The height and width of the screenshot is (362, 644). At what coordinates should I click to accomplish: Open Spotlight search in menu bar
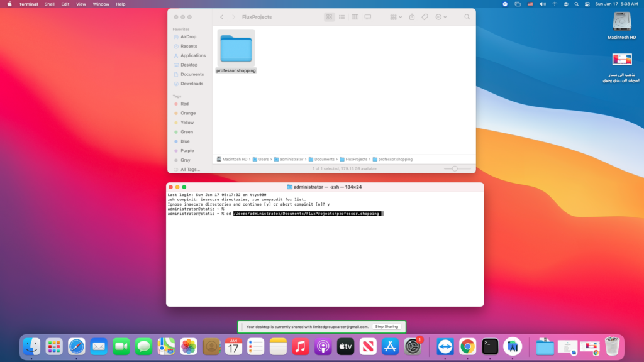click(x=577, y=4)
